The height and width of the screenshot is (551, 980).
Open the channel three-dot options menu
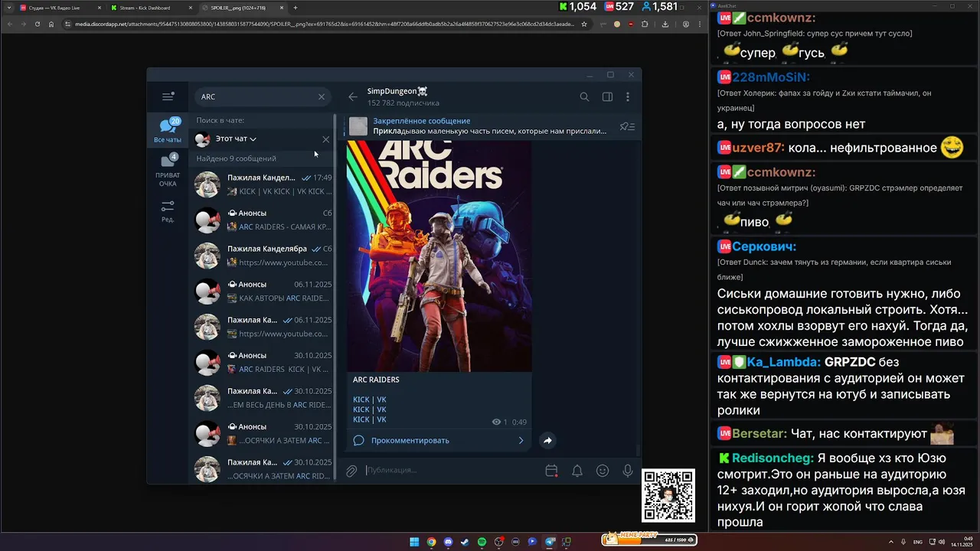[x=628, y=96]
